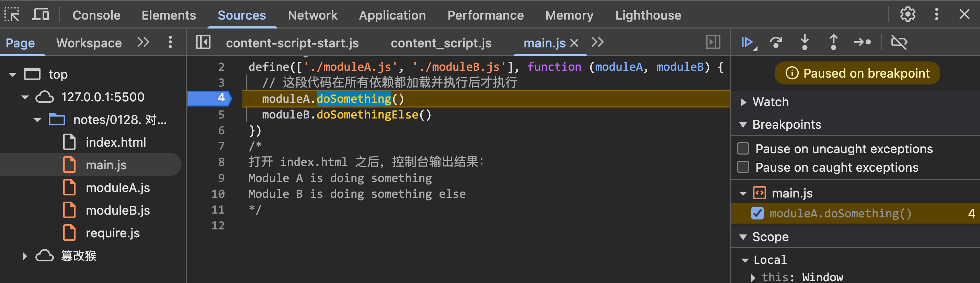Resume script execution
The height and width of the screenshot is (283, 980).
click(748, 42)
